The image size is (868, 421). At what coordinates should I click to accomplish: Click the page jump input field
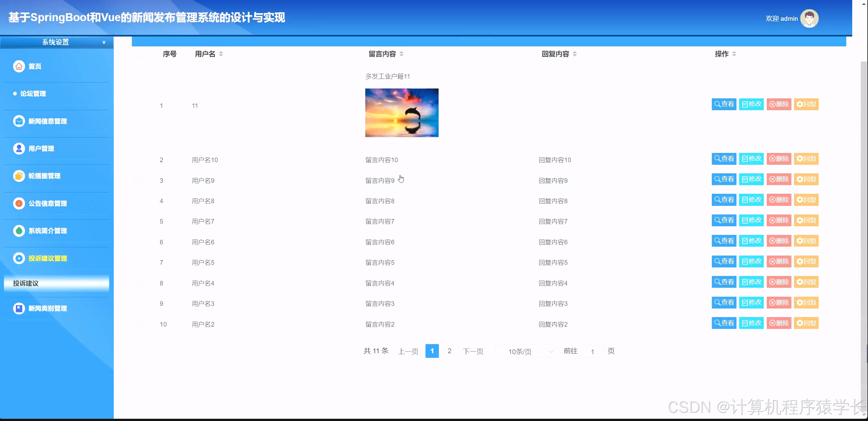coord(593,351)
